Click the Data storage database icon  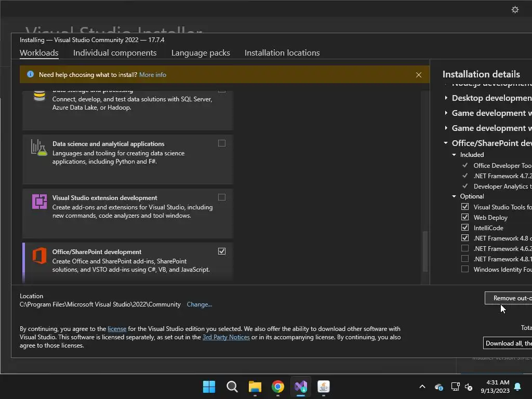[39, 96]
